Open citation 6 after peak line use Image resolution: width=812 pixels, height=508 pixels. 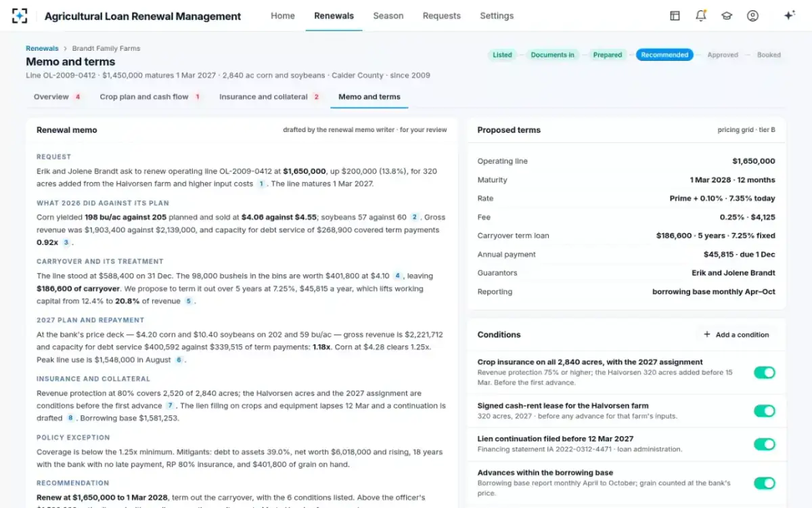pyautogui.click(x=179, y=360)
